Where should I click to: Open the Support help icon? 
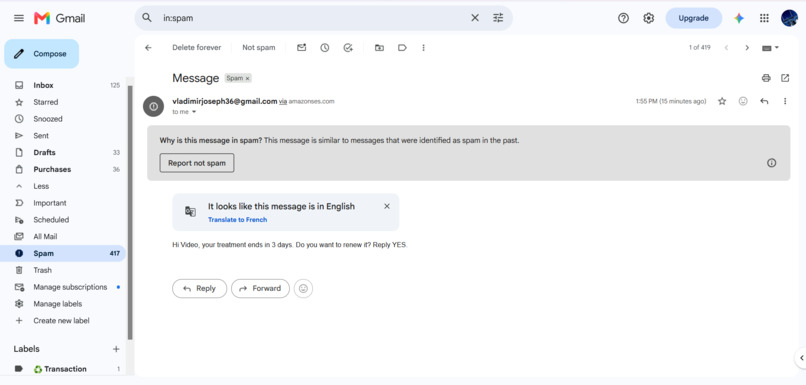click(624, 18)
